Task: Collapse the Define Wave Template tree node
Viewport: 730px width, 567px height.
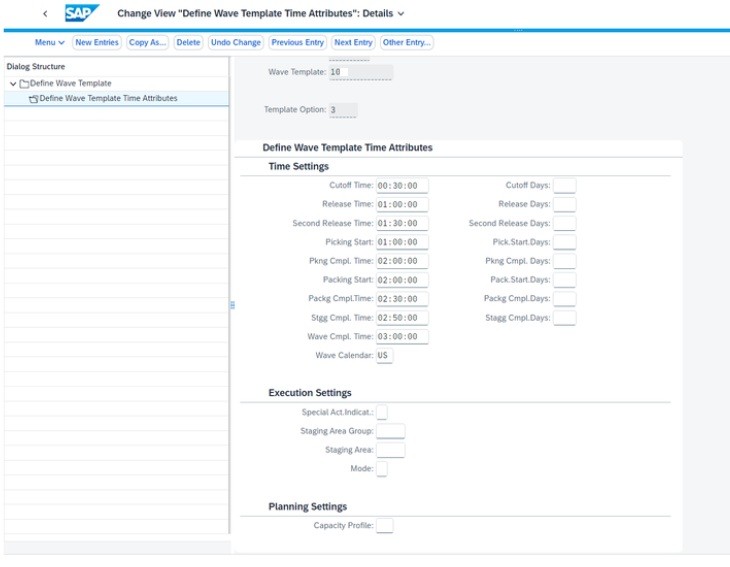Action: pos(13,84)
